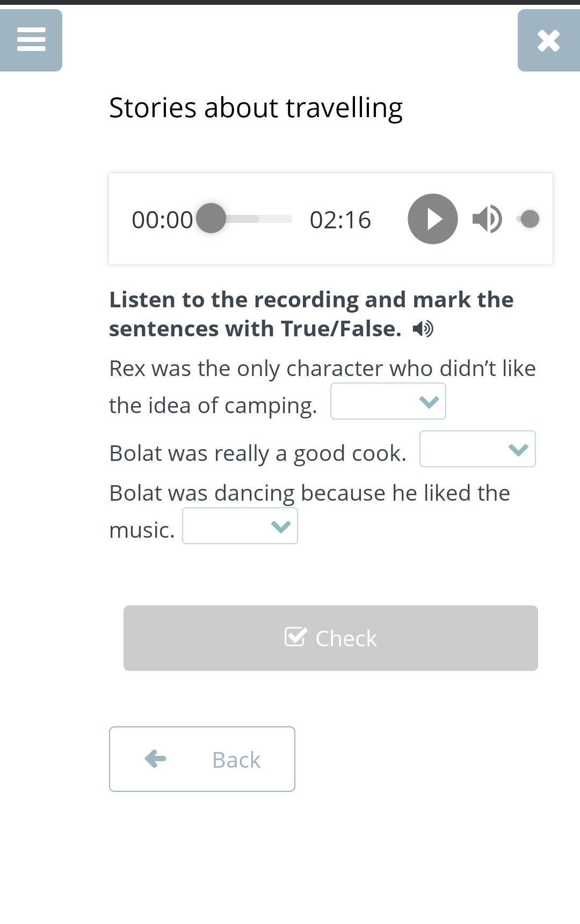Click the audio seek bar handle
Image resolution: width=580 pixels, height=924 pixels.
[x=211, y=219]
